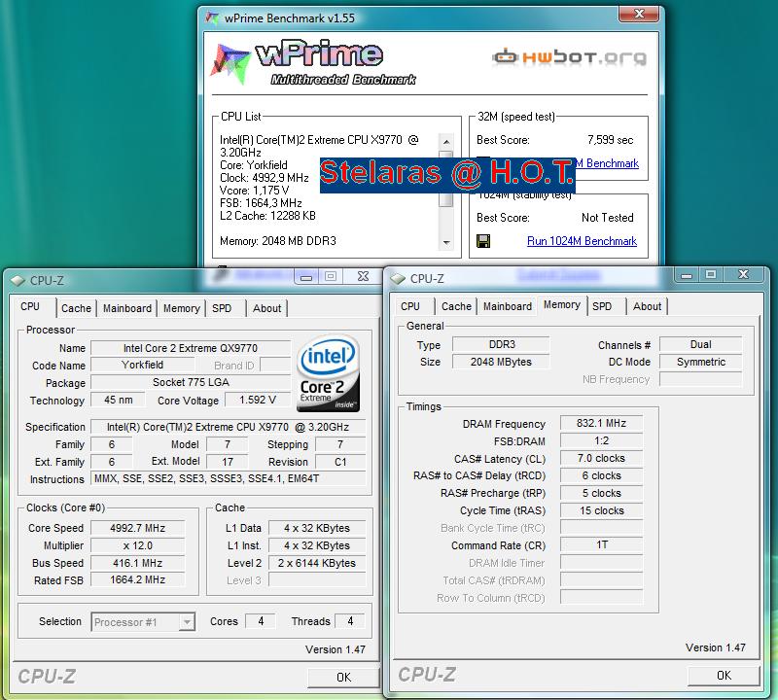Image resolution: width=778 pixels, height=700 pixels.
Task: Click the partly hidden 32M Benchmark link
Action: 607,163
